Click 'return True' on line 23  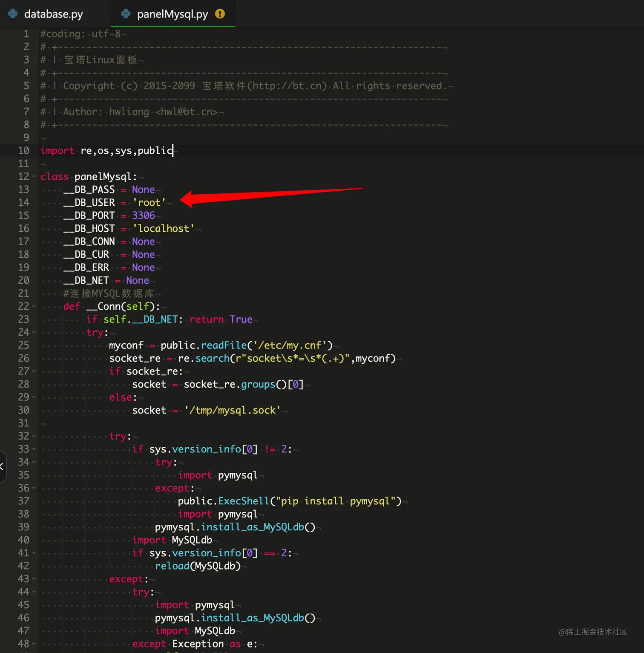221,319
